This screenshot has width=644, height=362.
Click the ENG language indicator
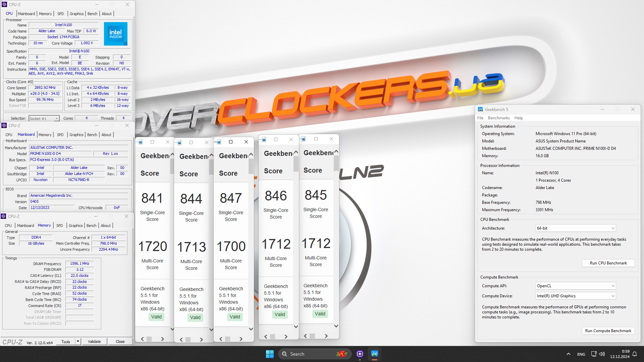(x=581, y=354)
